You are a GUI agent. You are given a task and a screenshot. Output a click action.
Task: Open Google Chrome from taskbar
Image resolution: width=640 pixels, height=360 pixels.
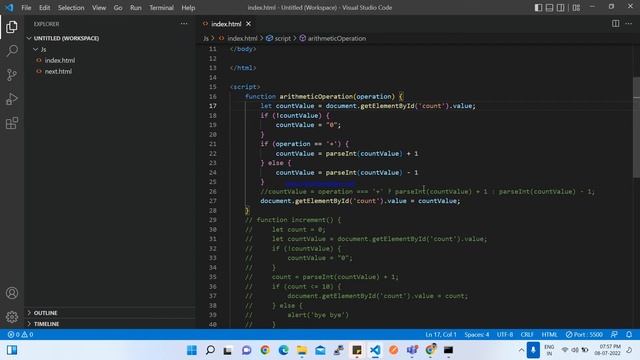265,350
